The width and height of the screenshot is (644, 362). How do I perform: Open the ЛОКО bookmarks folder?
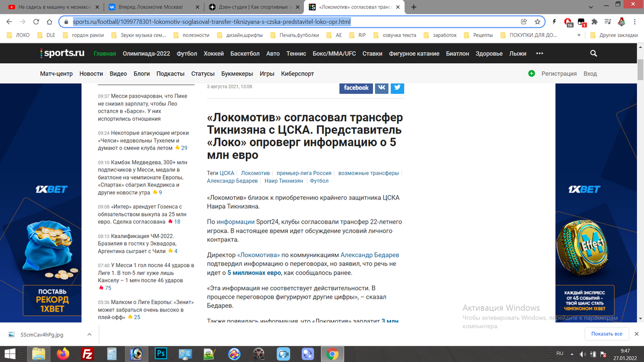tap(18, 35)
